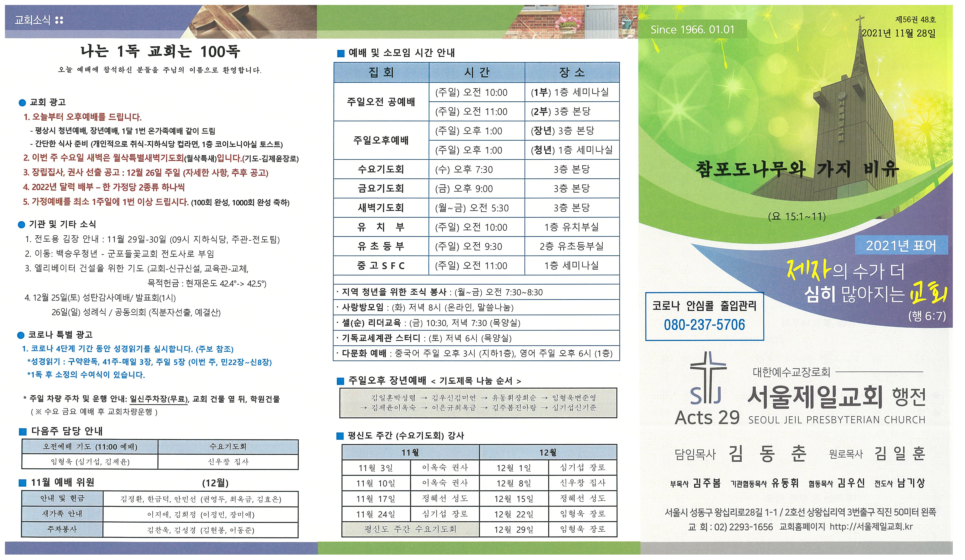Click the blue square before 11월 예배 위원
This screenshot has height=560, width=965.
(x=23, y=483)
